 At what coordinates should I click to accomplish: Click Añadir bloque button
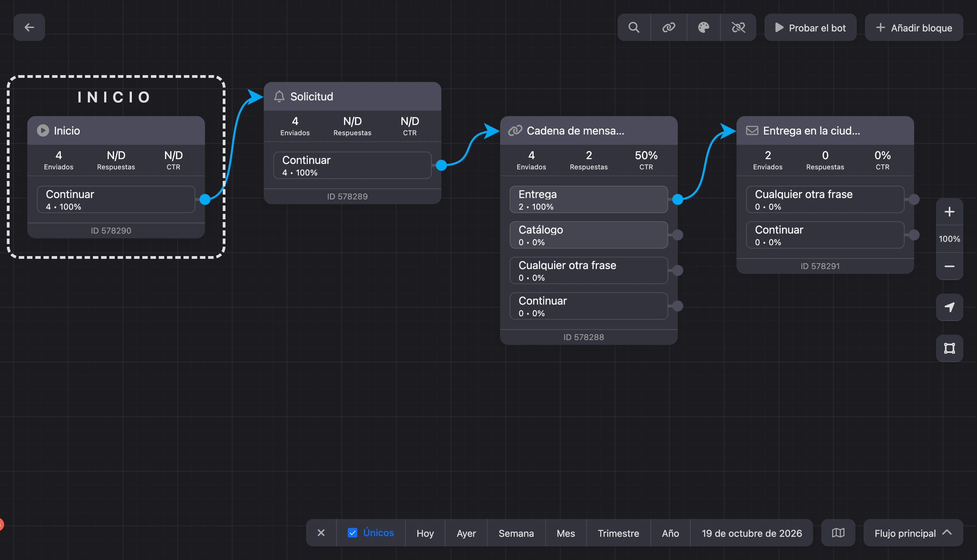pos(913,27)
